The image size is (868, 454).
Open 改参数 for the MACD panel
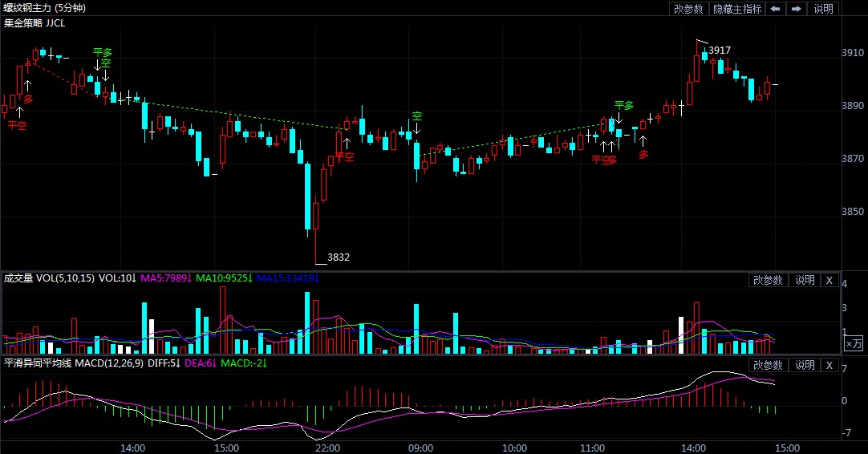(x=768, y=365)
